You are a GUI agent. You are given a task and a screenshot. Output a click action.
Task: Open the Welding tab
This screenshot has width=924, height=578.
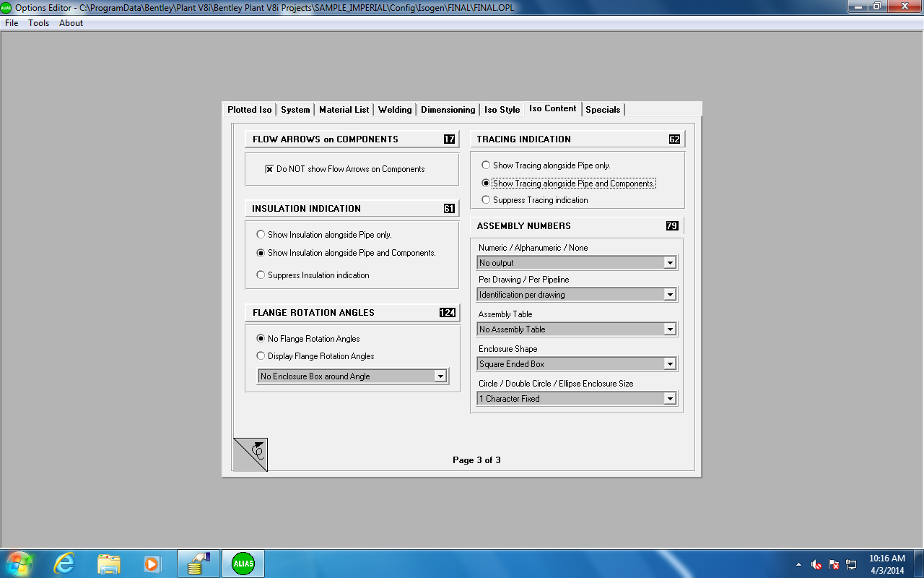(395, 110)
